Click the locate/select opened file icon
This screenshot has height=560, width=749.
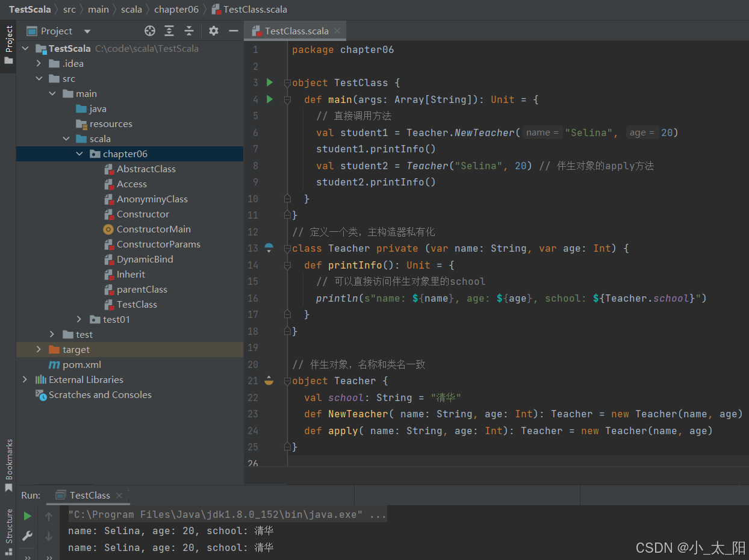150,31
